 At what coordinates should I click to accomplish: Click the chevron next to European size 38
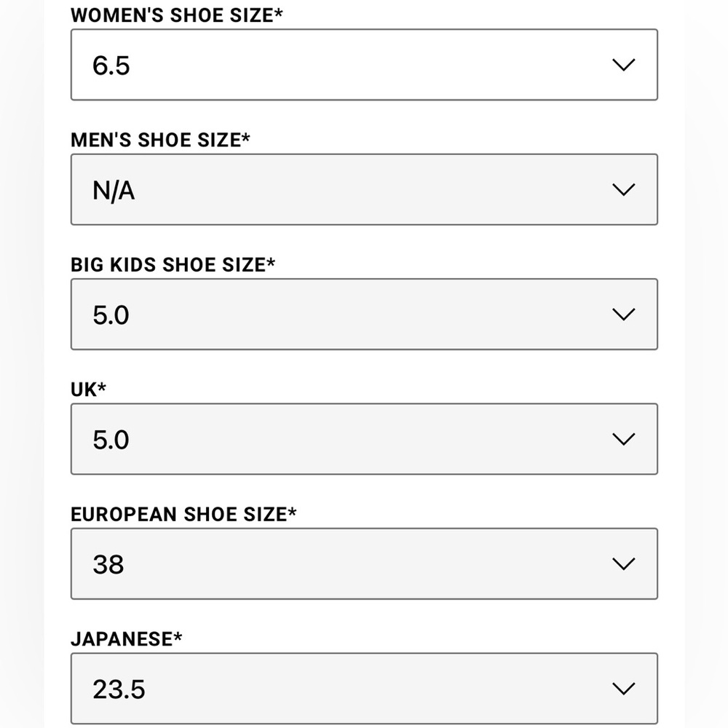(622, 563)
